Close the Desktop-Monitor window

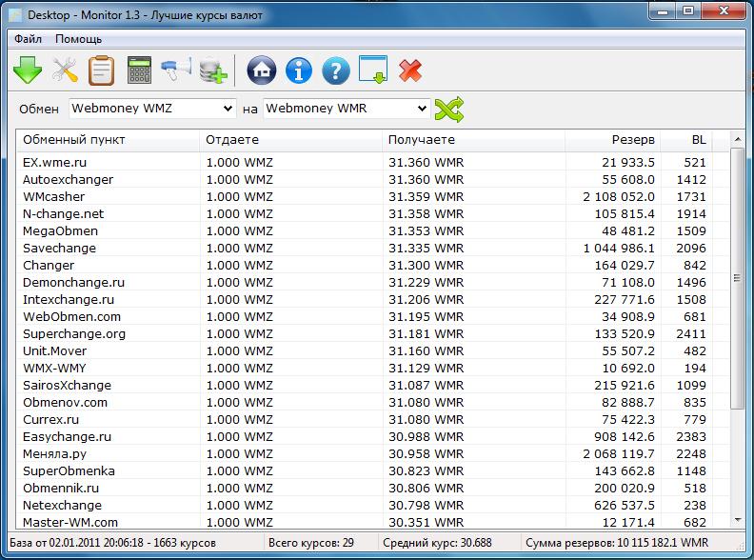(x=724, y=10)
